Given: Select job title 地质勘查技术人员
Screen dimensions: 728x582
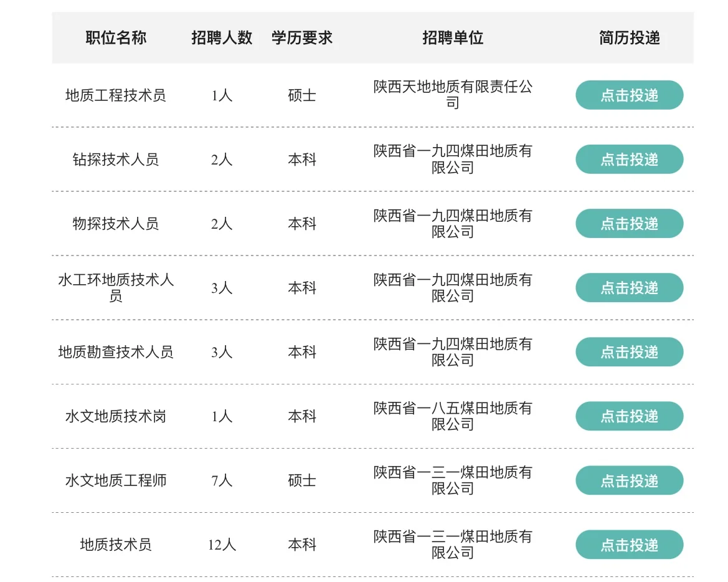Looking at the screenshot, I should [116, 352].
